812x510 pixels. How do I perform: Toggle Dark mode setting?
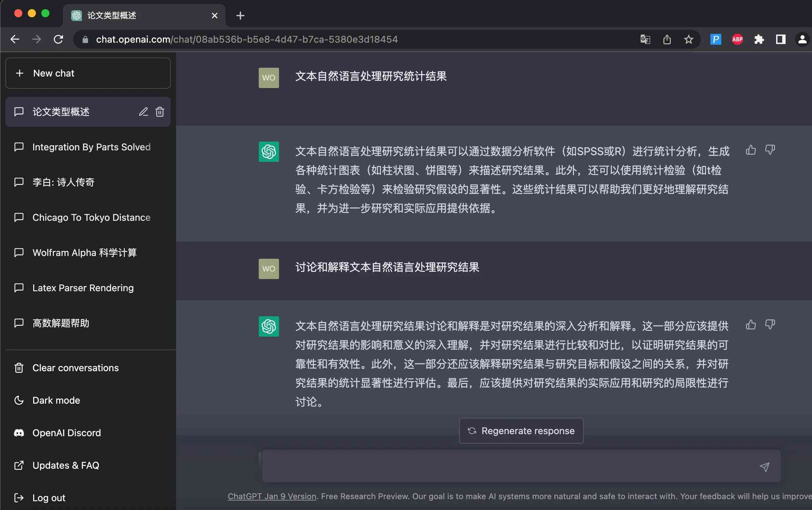pos(57,400)
